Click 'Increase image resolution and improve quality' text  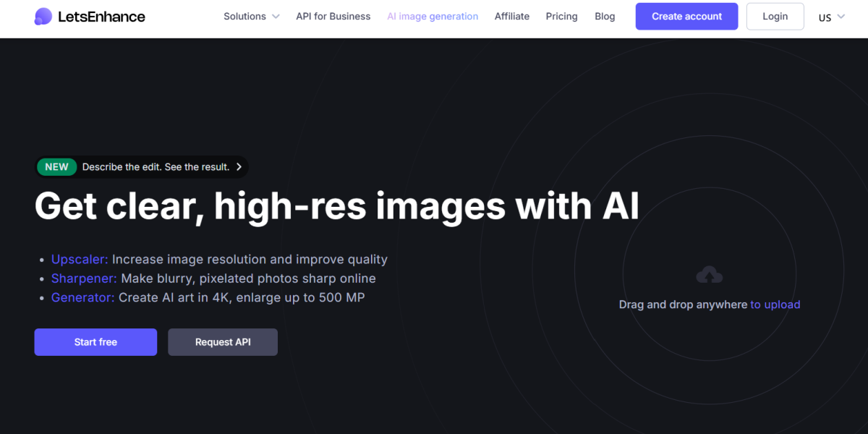(x=250, y=259)
